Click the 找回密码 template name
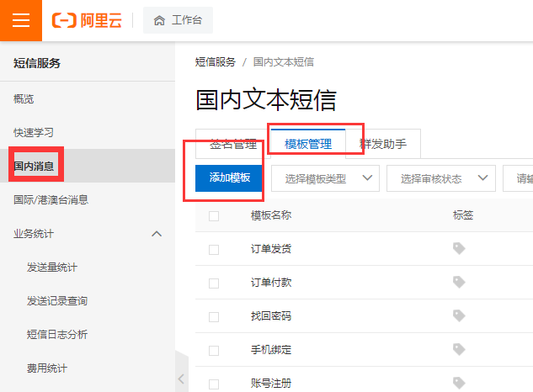 [x=271, y=316]
